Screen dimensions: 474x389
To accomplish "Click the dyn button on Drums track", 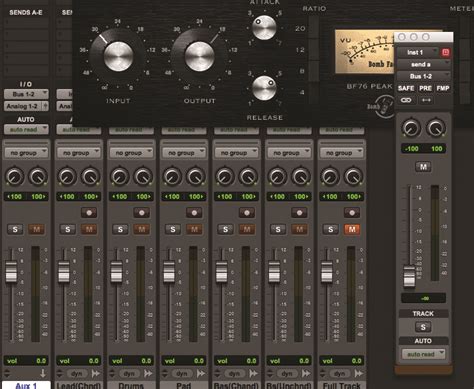I will (x=129, y=374).
